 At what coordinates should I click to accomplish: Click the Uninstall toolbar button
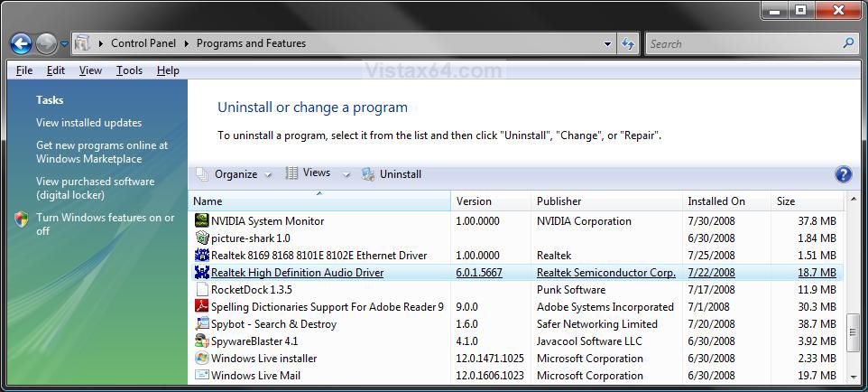tap(392, 174)
